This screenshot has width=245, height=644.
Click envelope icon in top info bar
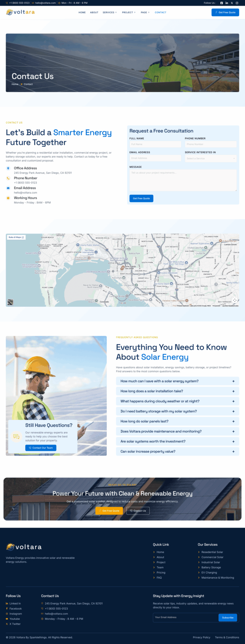click(33, 3)
